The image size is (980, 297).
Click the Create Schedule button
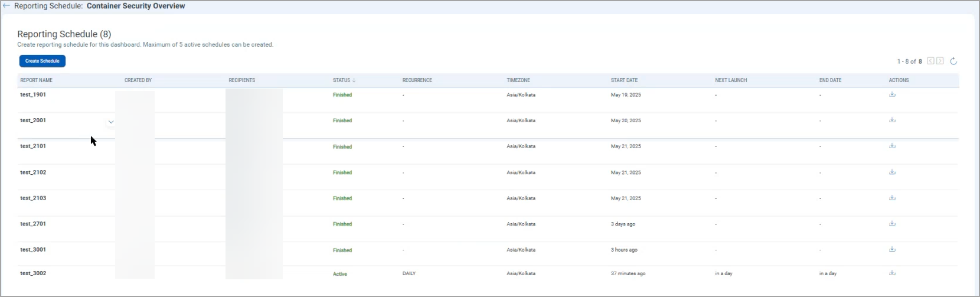click(x=43, y=61)
